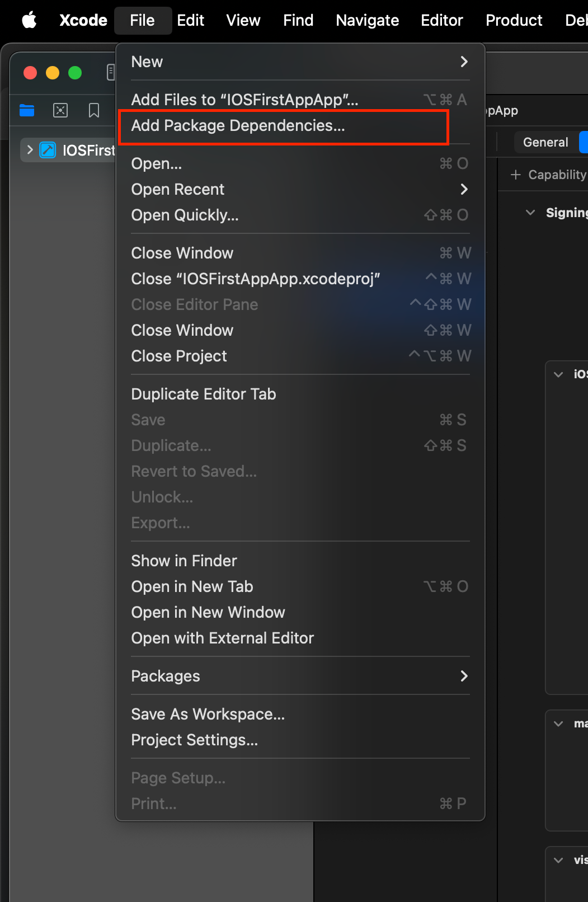This screenshot has width=588, height=902.
Task: Choose Duplicate Editor Tab
Action: tap(300, 394)
